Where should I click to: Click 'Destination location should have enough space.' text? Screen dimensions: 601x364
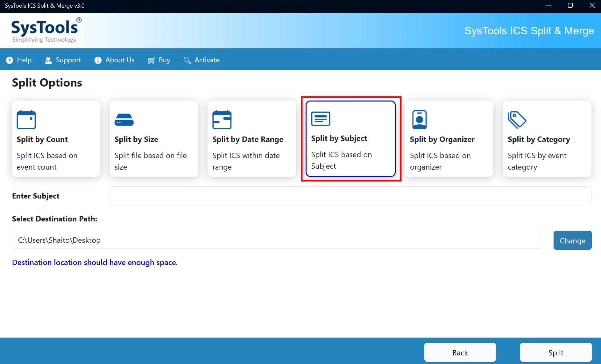pos(95,262)
